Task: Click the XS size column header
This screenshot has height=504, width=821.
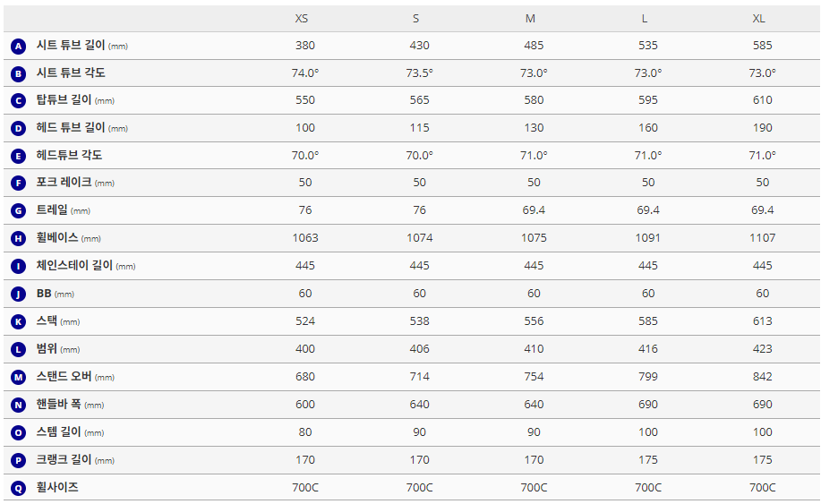Action: click(304, 19)
